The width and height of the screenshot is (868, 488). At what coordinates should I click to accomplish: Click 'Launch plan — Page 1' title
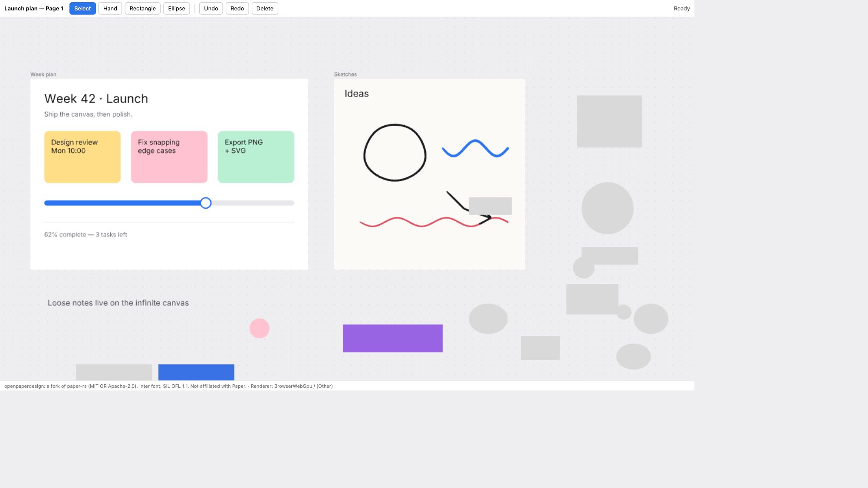[34, 8]
